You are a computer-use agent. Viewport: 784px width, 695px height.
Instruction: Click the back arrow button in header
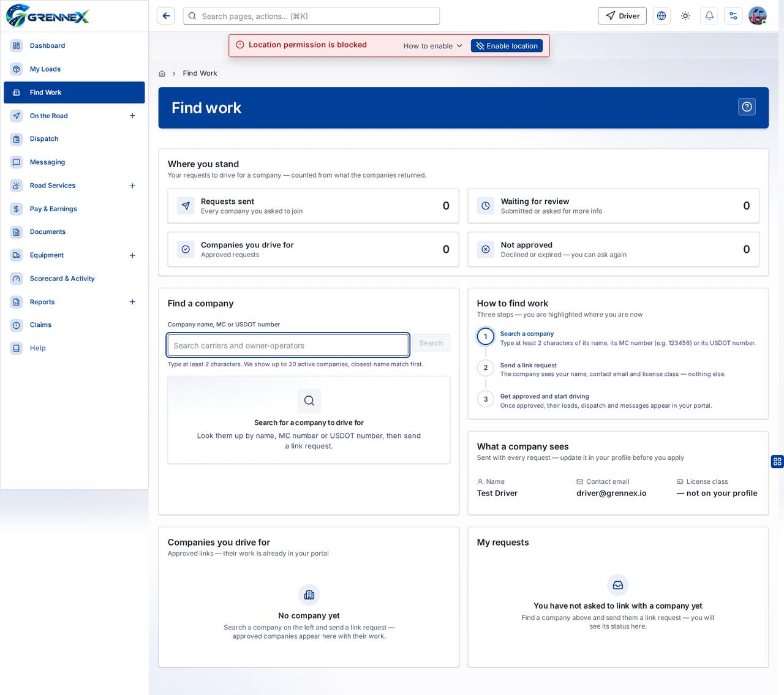click(166, 16)
